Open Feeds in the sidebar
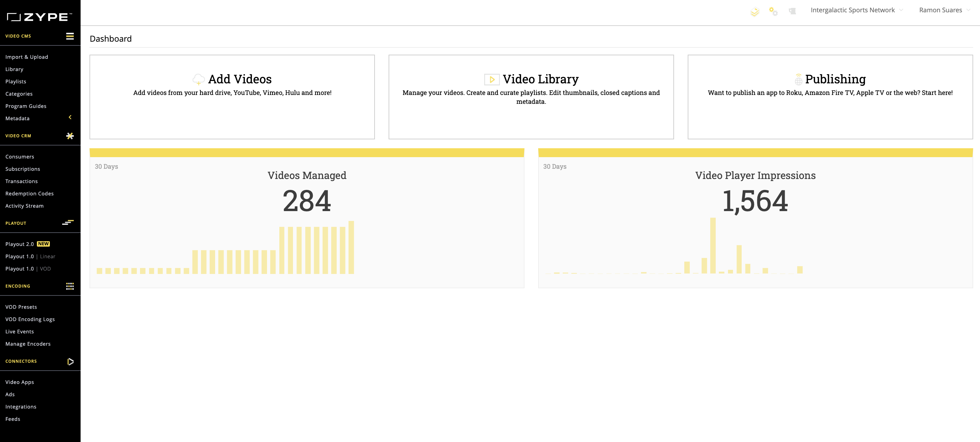This screenshot has width=980, height=442. 13,419
